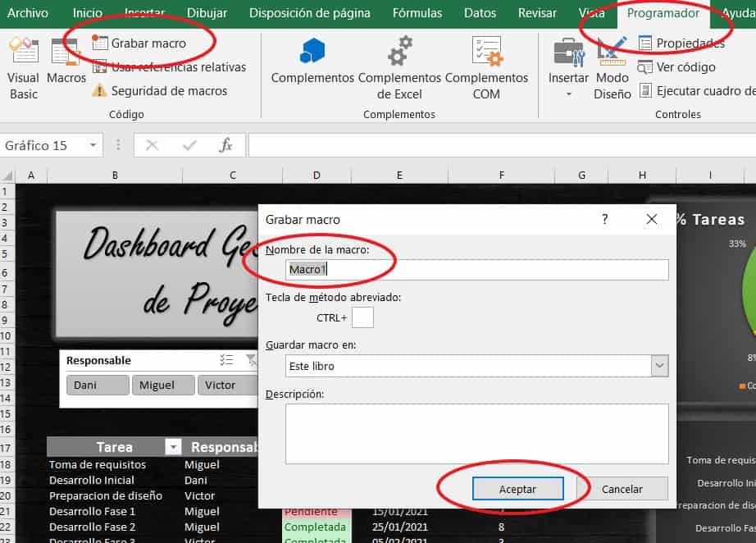This screenshot has width=756, height=543.
Task: Close the Grabar macro dialog
Action: click(651, 220)
